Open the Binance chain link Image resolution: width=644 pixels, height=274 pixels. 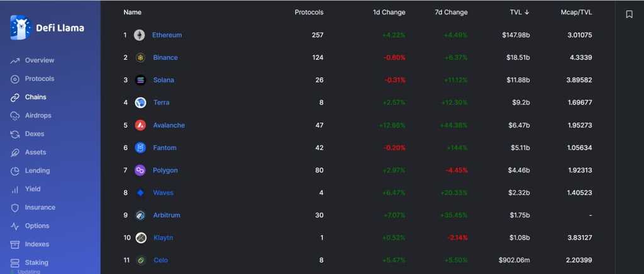click(x=165, y=57)
